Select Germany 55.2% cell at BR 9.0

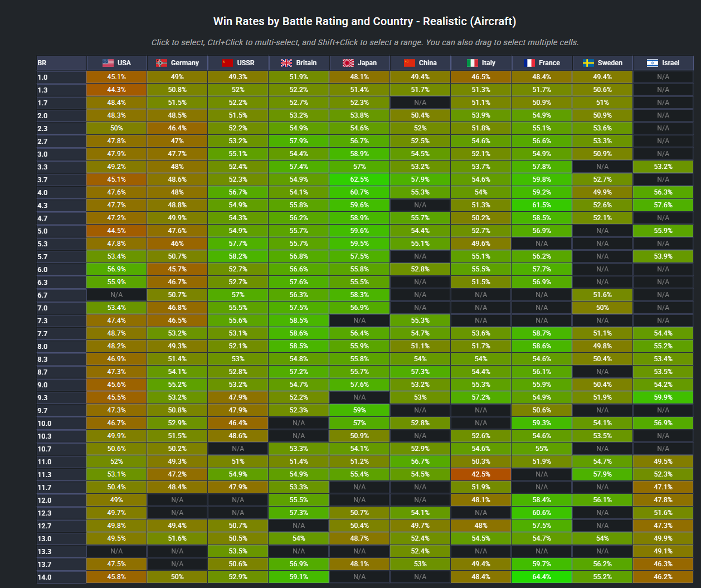pyautogui.click(x=177, y=385)
